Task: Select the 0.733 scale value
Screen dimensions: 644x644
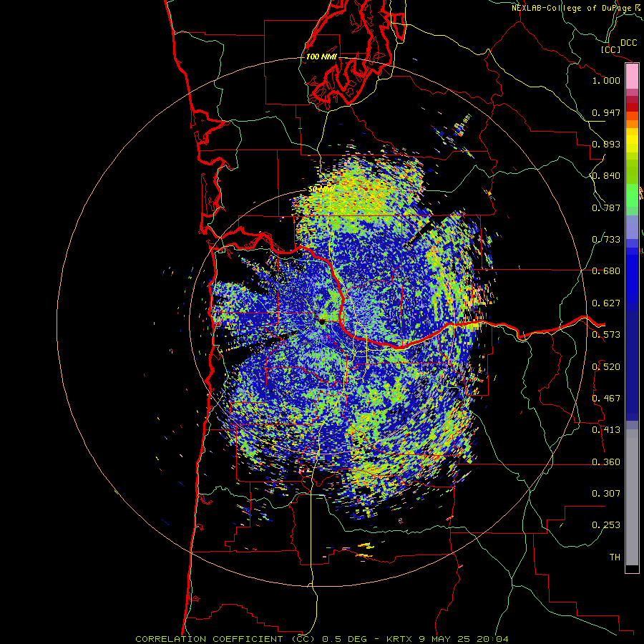Action: pyautogui.click(x=606, y=240)
